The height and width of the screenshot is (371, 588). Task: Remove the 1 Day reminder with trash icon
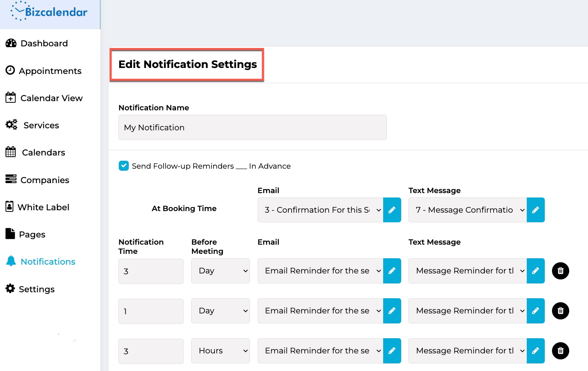click(x=560, y=311)
